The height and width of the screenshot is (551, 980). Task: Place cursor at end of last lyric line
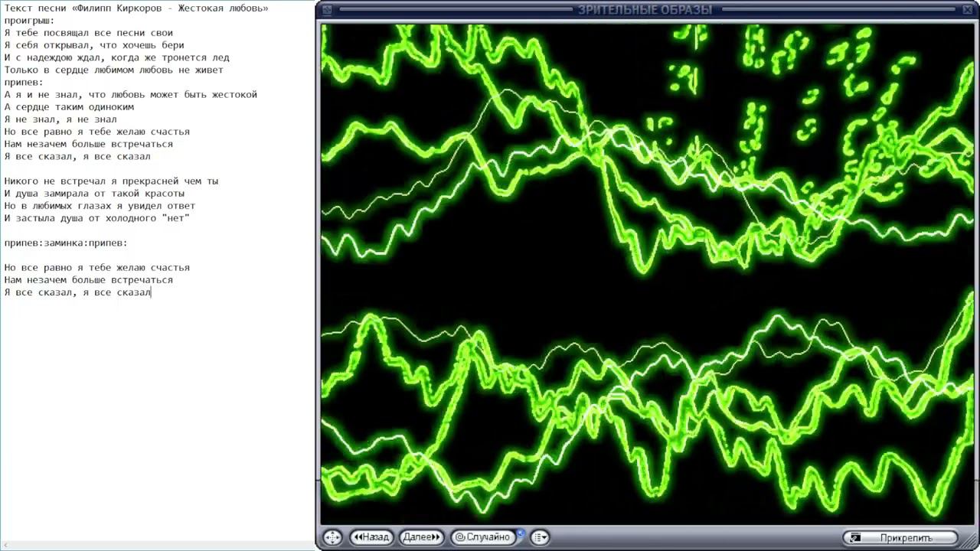click(152, 292)
